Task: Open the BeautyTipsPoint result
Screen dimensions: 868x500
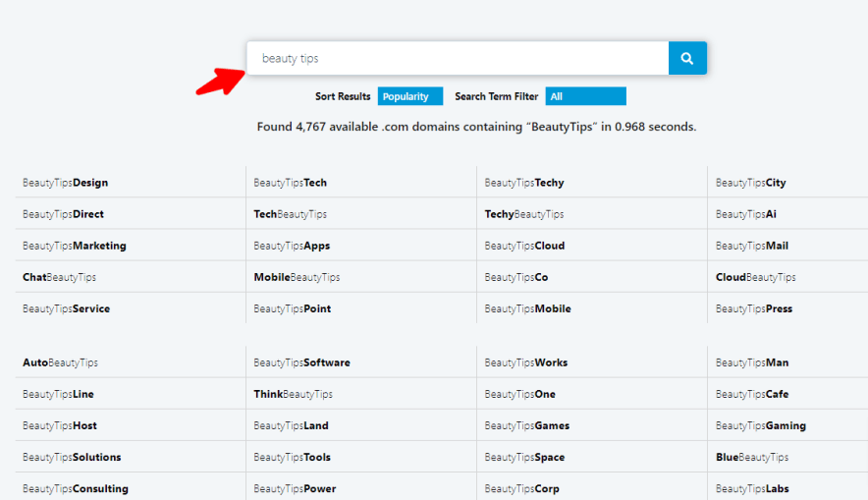Action: pos(293,309)
